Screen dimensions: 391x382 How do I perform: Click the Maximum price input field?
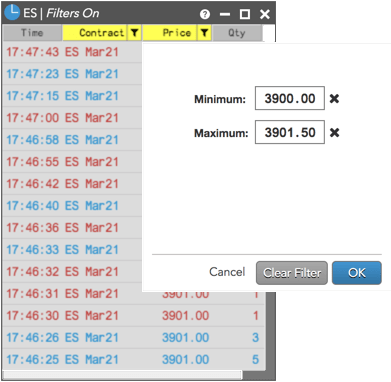(x=290, y=132)
